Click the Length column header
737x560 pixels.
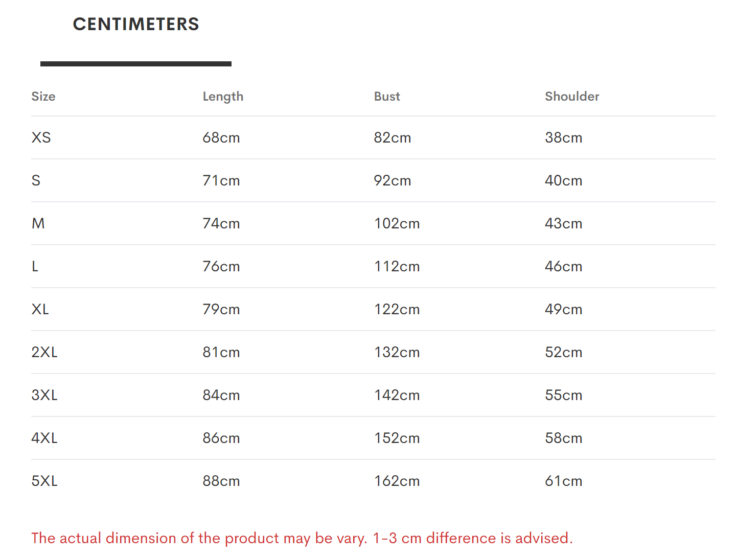223,97
